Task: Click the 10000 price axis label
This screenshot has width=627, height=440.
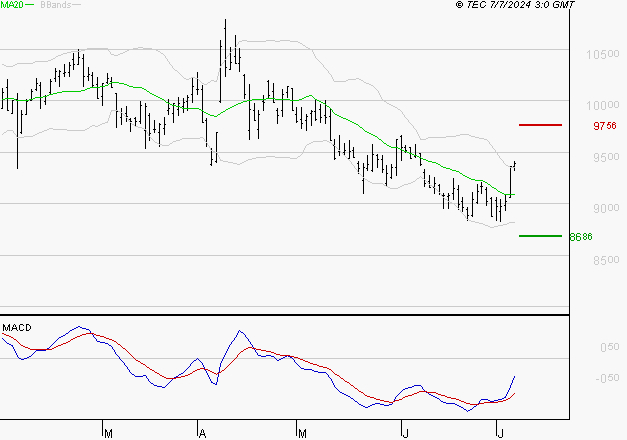Action: pyautogui.click(x=603, y=105)
